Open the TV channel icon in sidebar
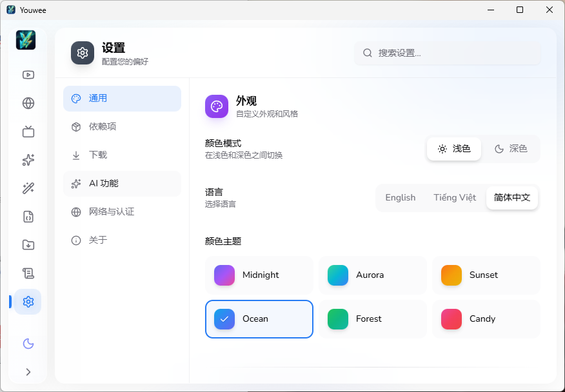Screen dimensions: 565x392 (28, 132)
